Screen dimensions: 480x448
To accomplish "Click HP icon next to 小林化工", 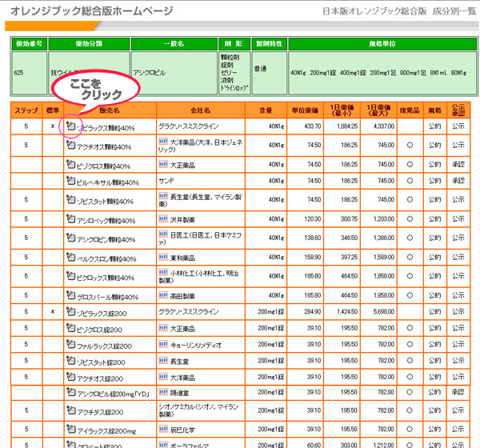I will [163, 272].
